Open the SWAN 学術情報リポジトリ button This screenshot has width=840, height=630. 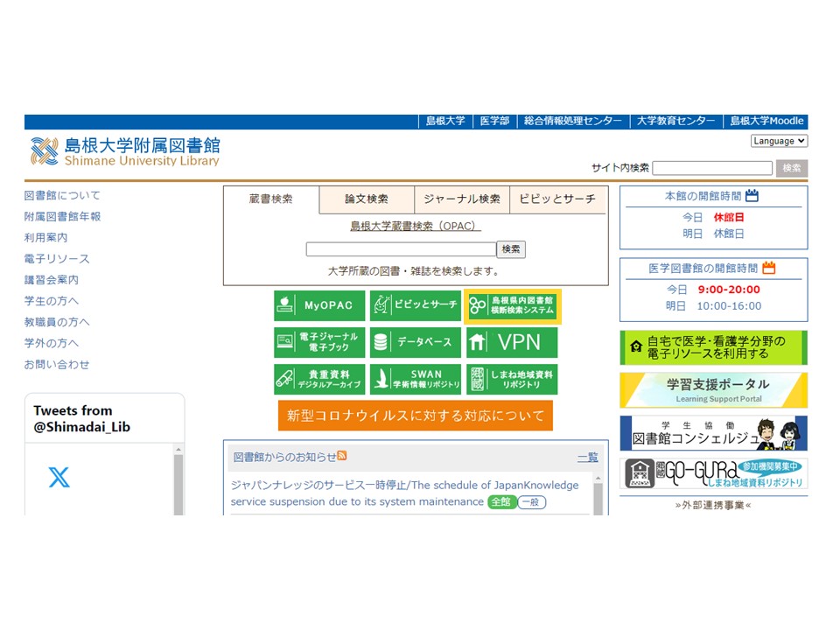click(x=415, y=379)
